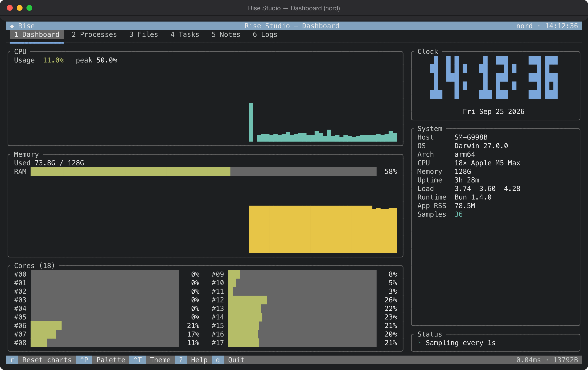Click the host value SM-G998B
Viewport: 588px width, 370px height.
point(471,137)
